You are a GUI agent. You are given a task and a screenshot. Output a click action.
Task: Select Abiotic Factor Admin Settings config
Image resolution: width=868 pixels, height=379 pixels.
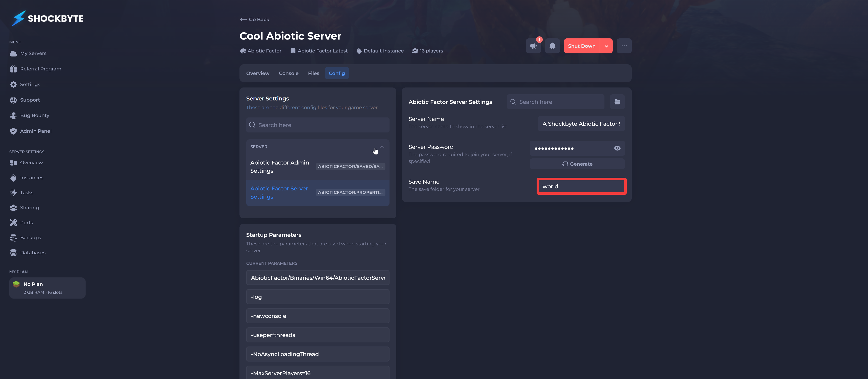coord(318,167)
